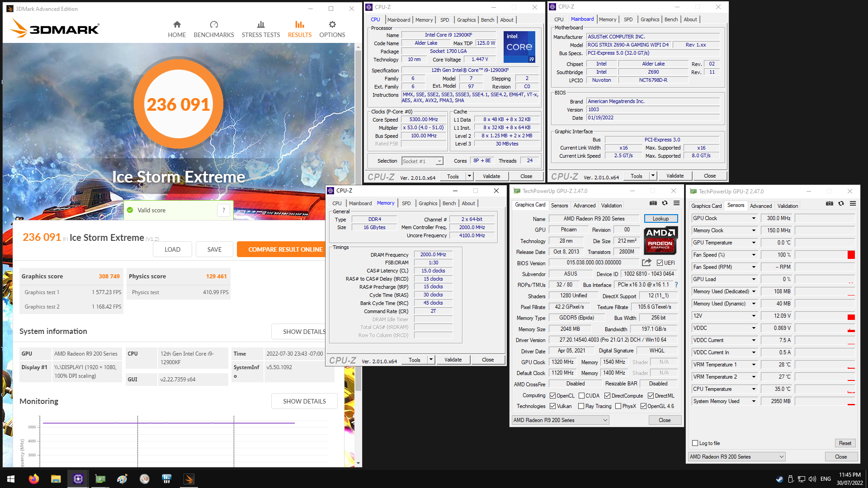Screen dimensions: 868x488
Task: Switch to Advanced tab in GPU-Z Graphics Card window
Action: (x=585, y=206)
